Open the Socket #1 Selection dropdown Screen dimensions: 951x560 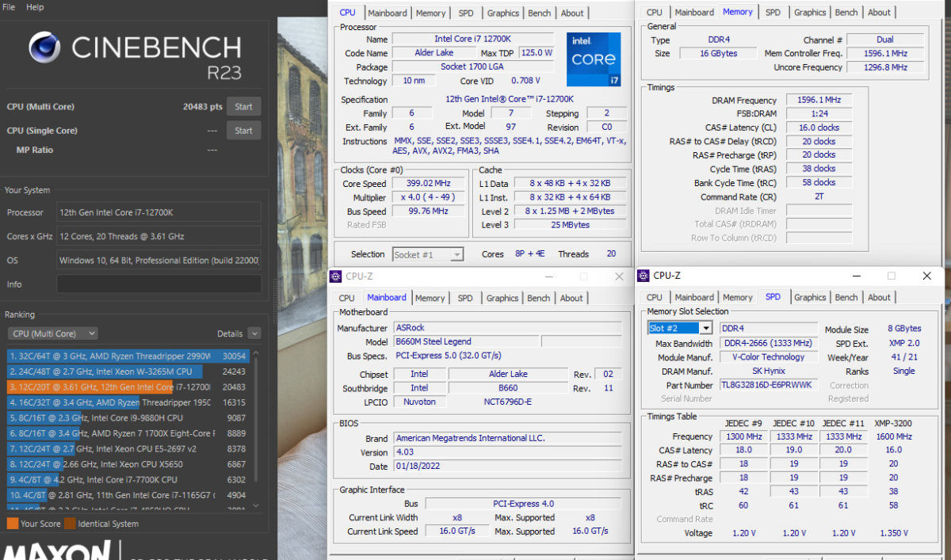point(428,254)
